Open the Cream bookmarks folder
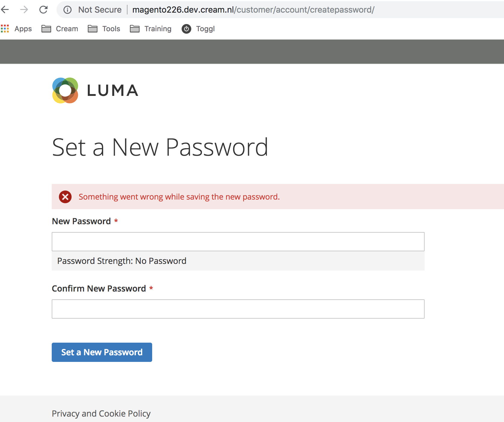Screen dimensions: 504x422 60,29
